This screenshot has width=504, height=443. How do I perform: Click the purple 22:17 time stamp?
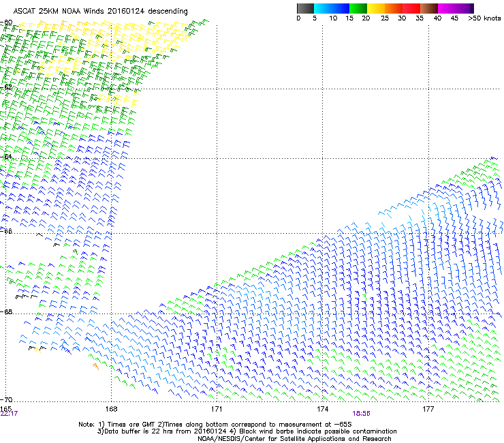tap(9, 414)
